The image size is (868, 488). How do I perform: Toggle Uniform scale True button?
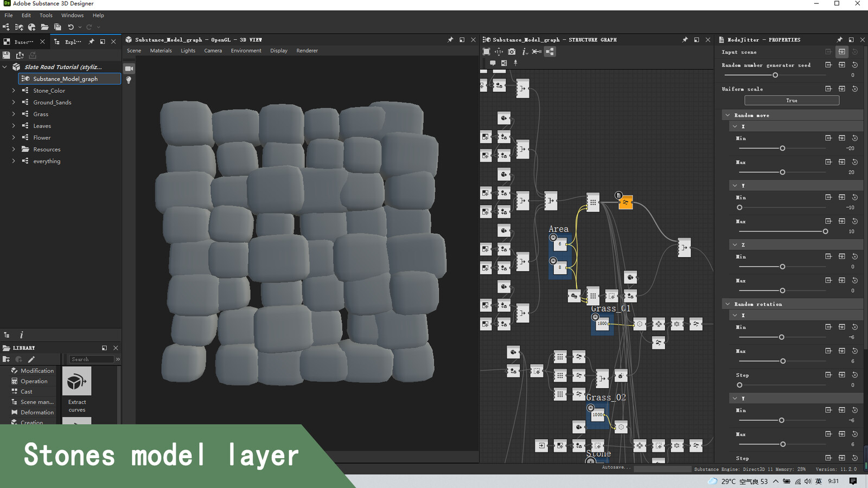792,100
